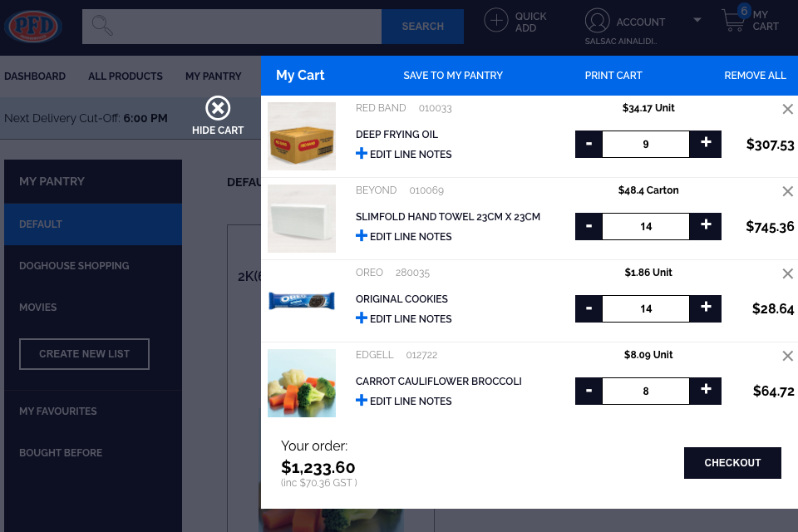Click the Original Cookies product name
Viewport: 798px width, 532px height.
[x=401, y=299]
